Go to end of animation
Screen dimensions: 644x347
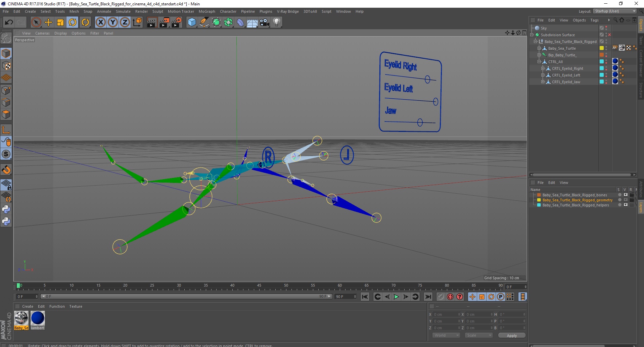[x=428, y=297]
